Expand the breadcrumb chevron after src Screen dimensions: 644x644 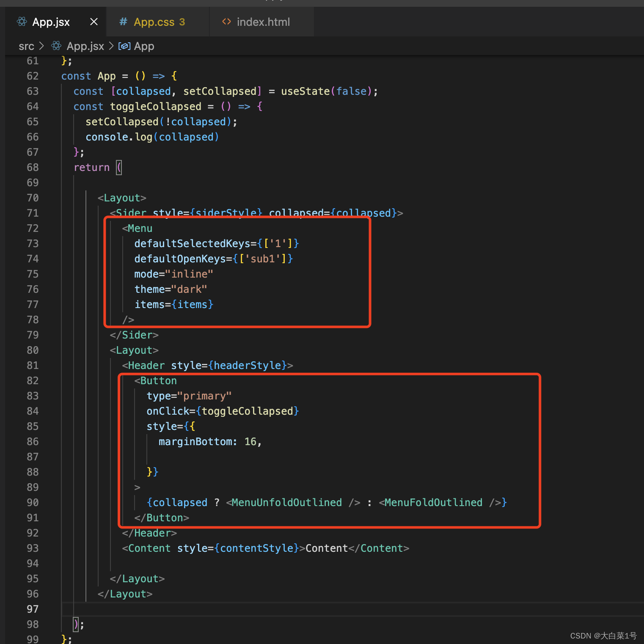[x=41, y=46]
